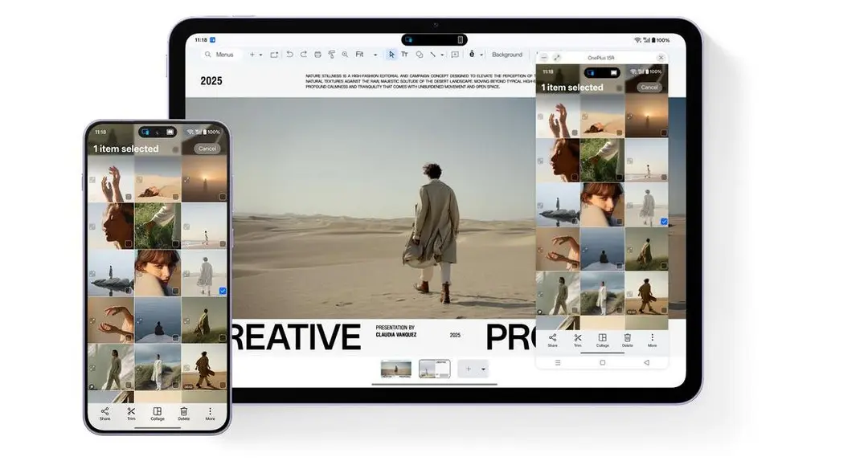Check red-haired portrait checkbox in mirror window
This screenshot has width=868, height=461.
620,222
